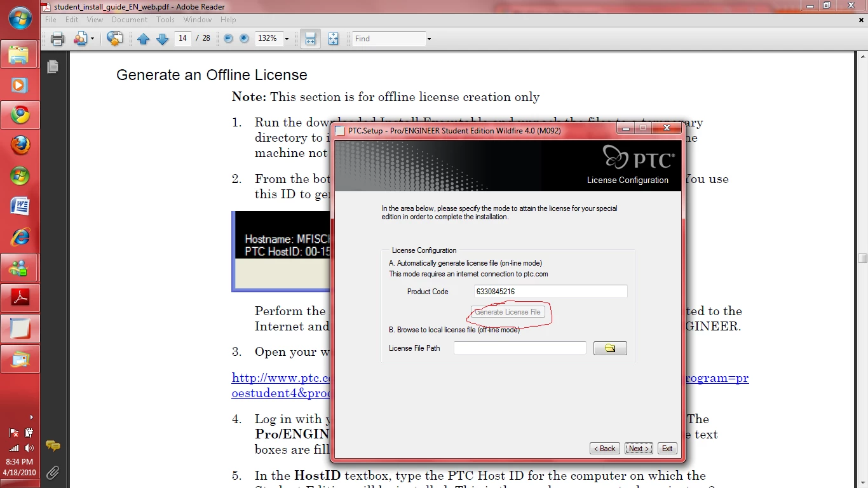Open the File menu

[x=51, y=20]
